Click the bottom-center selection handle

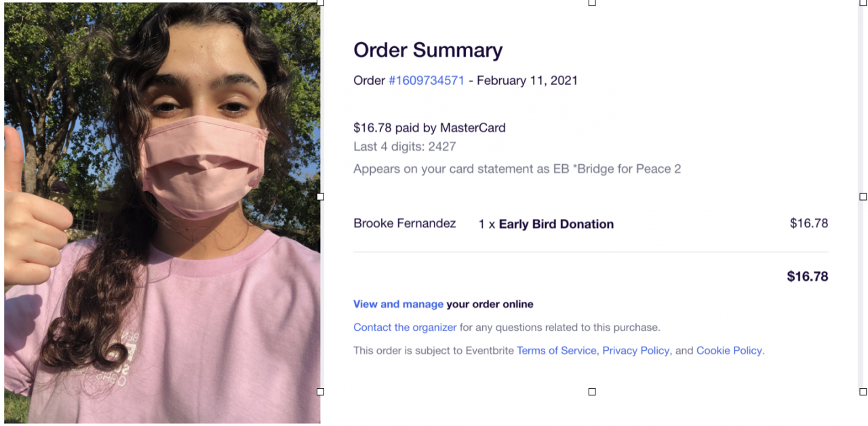point(592,391)
